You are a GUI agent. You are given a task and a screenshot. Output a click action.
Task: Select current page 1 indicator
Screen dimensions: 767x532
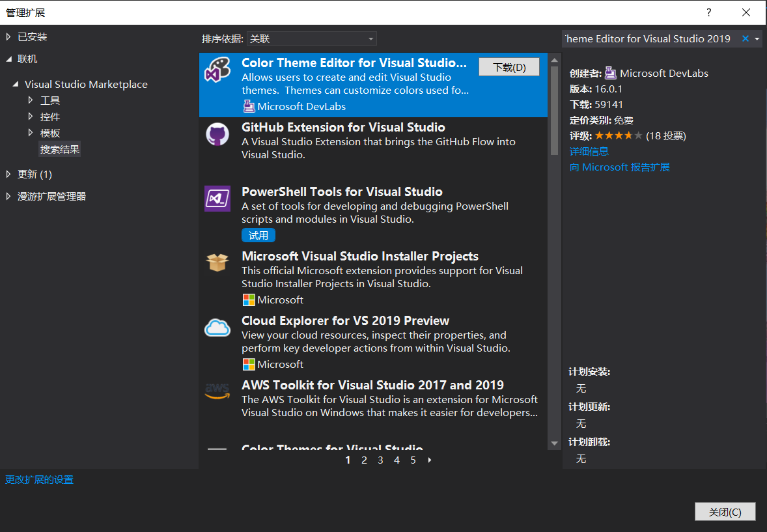pos(348,460)
